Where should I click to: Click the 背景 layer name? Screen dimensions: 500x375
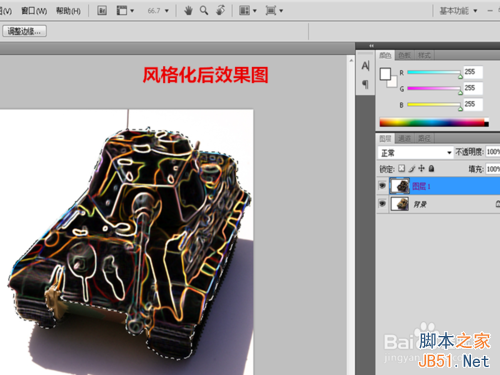click(x=420, y=204)
